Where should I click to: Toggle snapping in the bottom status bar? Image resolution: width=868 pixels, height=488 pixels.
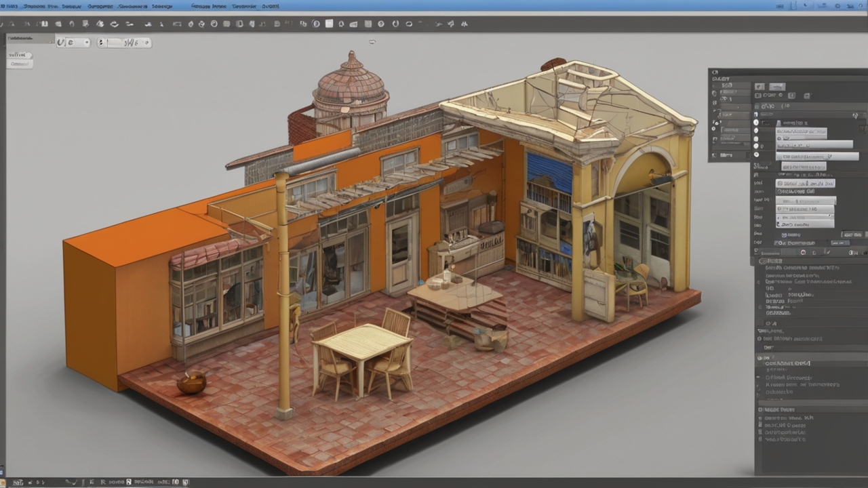[x=129, y=482]
